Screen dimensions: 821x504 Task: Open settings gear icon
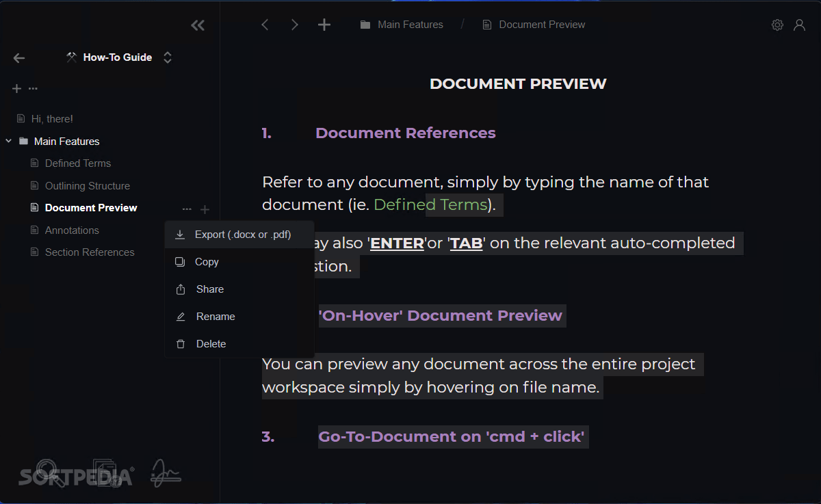pyautogui.click(x=777, y=25)
